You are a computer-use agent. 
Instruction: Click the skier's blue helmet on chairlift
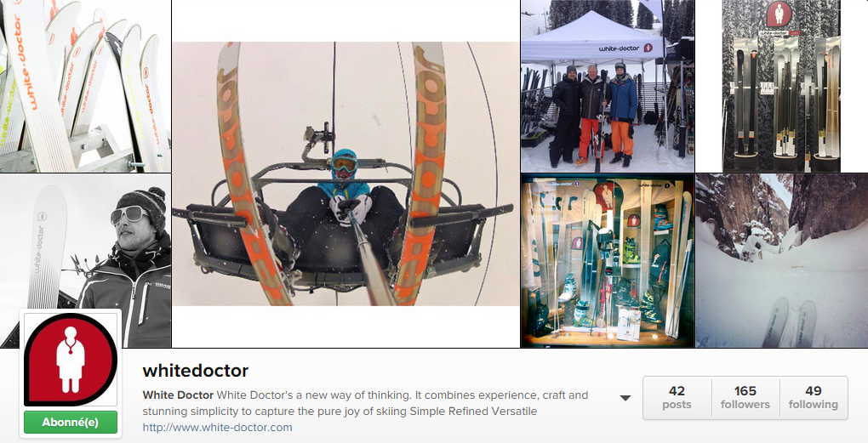(x=345, y=157)
